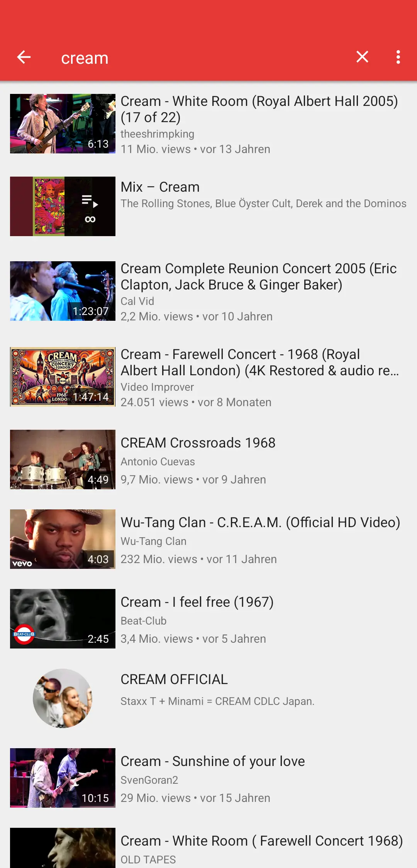Open Cream - I feel free (1967) title
This screenshot has height=868, width=417.
(x=197, y=602)
